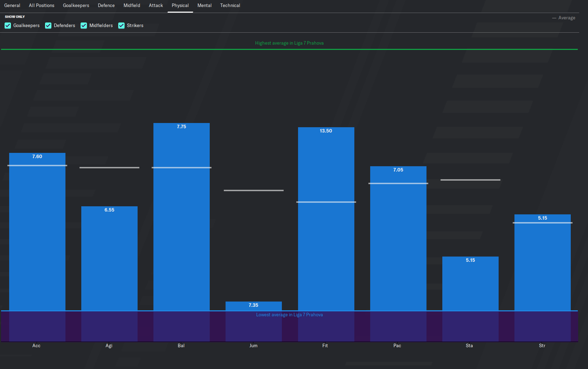Click the Fit axis label

click(325, 346)
